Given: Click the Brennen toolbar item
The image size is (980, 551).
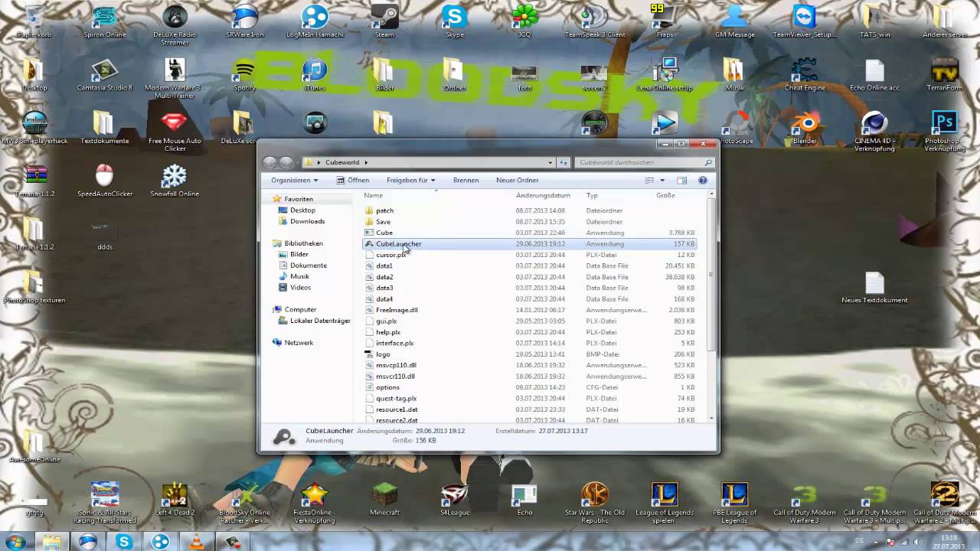Looking at the screenshot, I should (x=465, y=181).
